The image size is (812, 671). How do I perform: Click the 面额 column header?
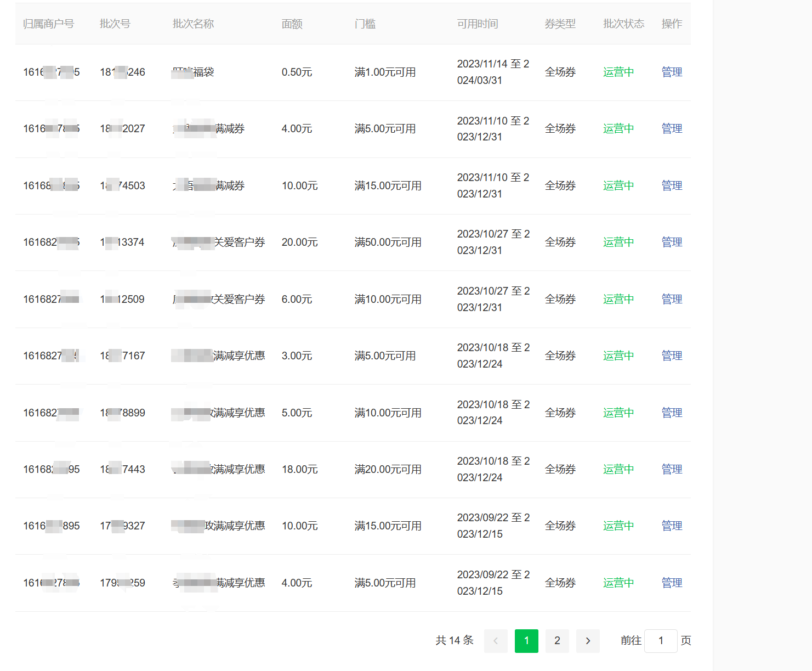click(x=292, y=24)
